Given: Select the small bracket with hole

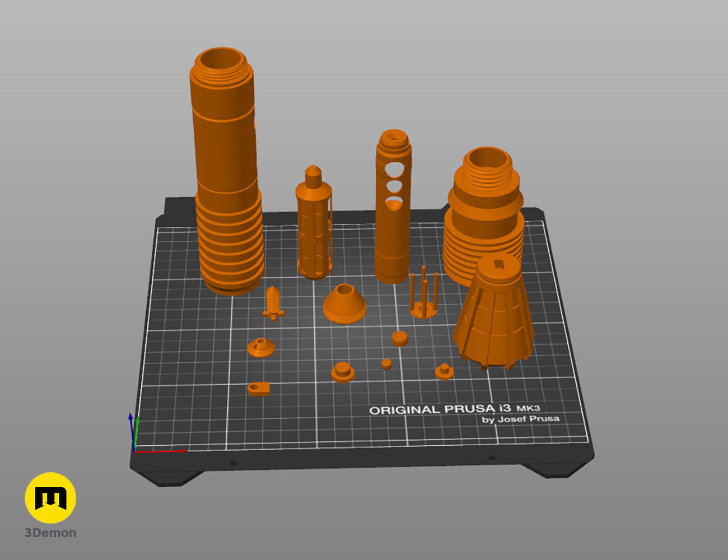Looking at the screenshot, I should point(258,388).
